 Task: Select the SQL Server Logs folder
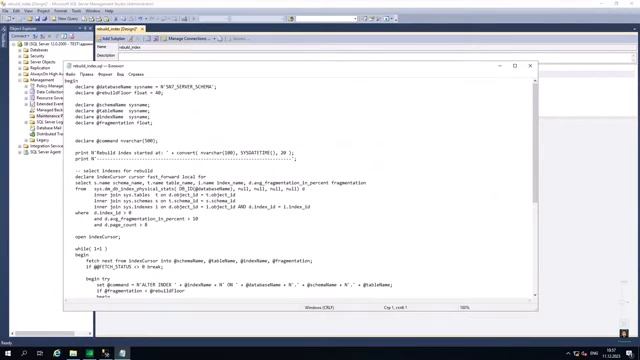click(x=49, y=122)
